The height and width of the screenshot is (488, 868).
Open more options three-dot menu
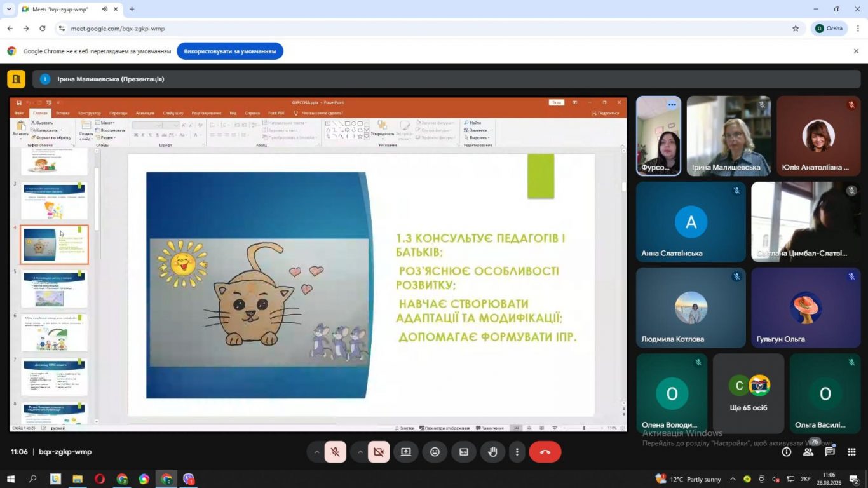(x=517, y=452)
